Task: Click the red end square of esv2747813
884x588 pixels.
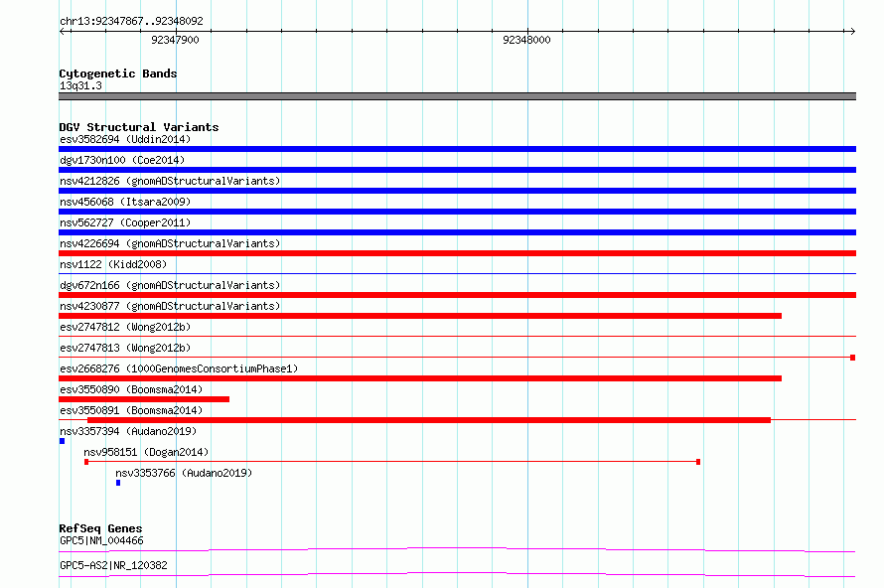Action: 853,358
